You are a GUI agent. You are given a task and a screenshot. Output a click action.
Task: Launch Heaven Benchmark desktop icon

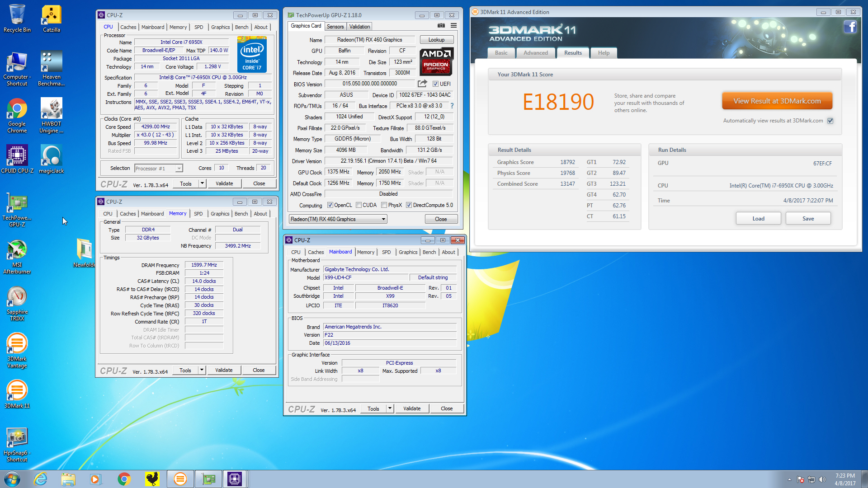click(x=52, y=69)
